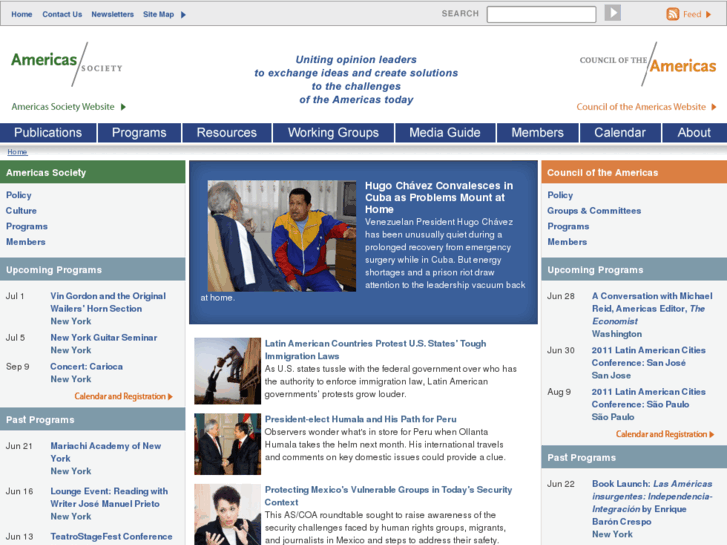The width and height of the screenshot is (727, 545).
Task: Open Policy under Council of the Americas
Action: 560,195
